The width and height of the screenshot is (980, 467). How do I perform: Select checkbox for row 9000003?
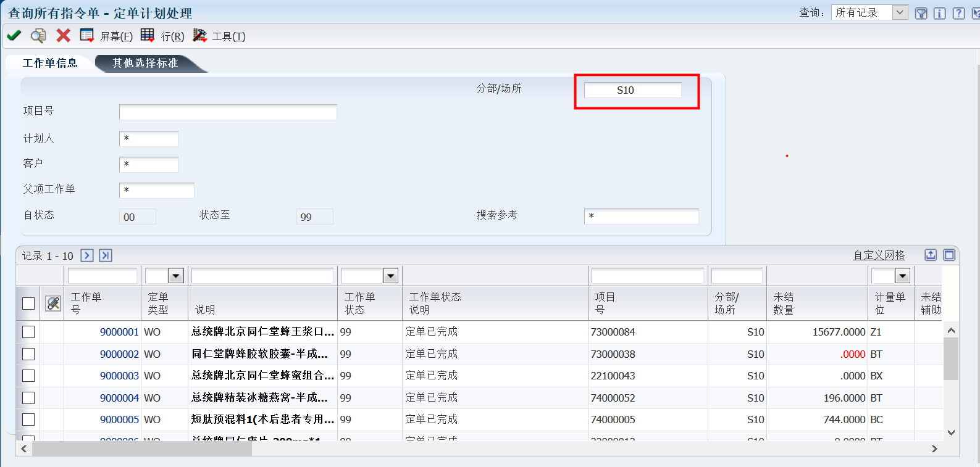pos(28,376)
